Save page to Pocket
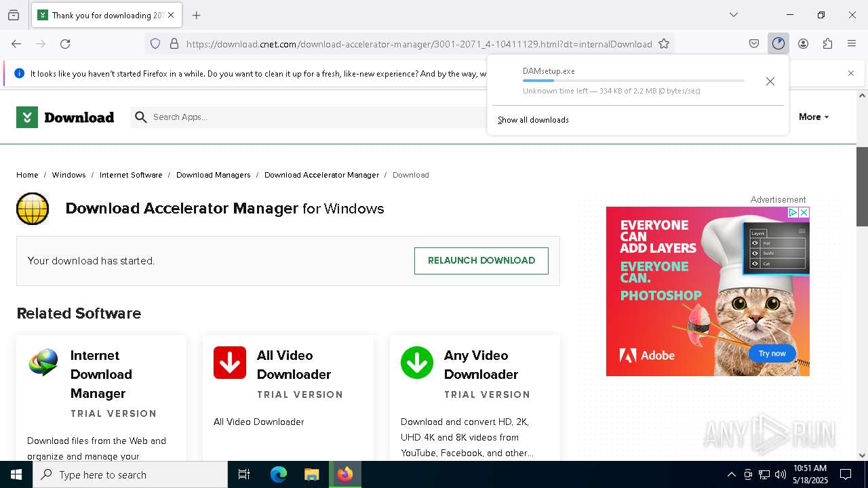Viewport: 868px width, 488px height. click(x=754, y=44)
